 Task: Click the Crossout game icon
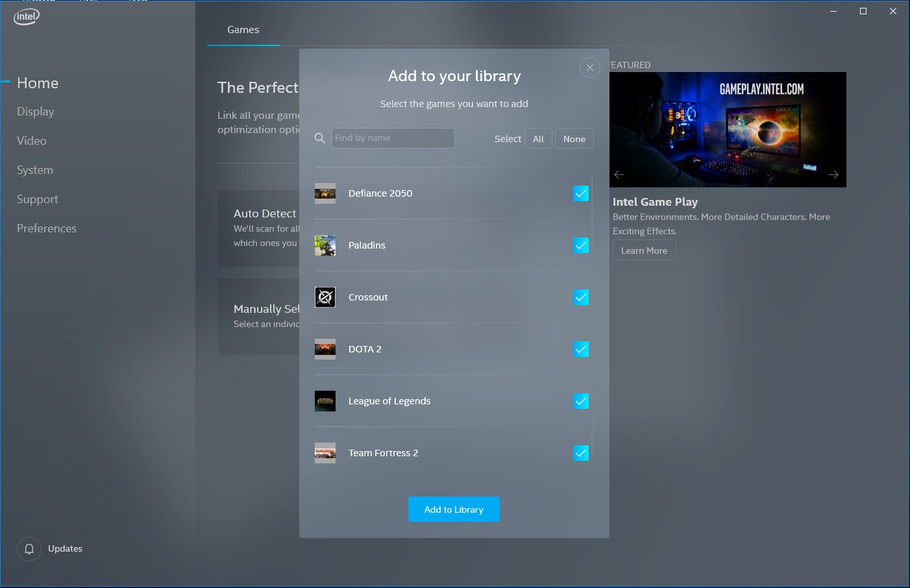325,297
